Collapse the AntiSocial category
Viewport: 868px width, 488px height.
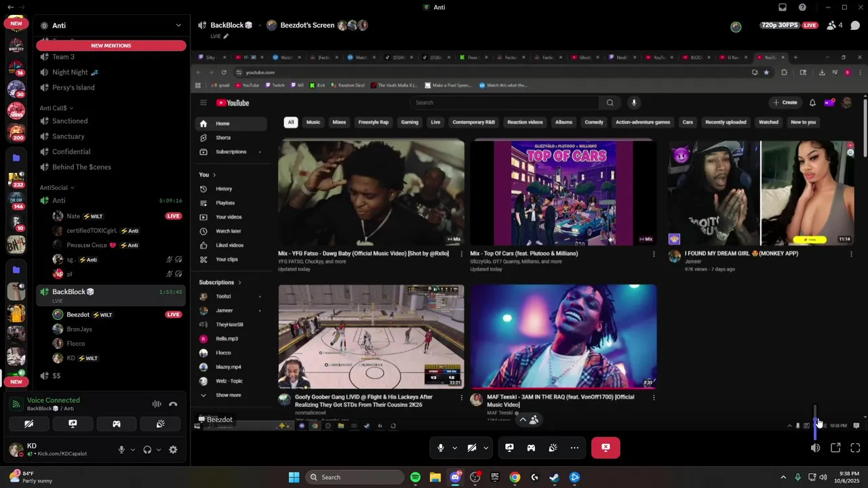pos(57,187)
